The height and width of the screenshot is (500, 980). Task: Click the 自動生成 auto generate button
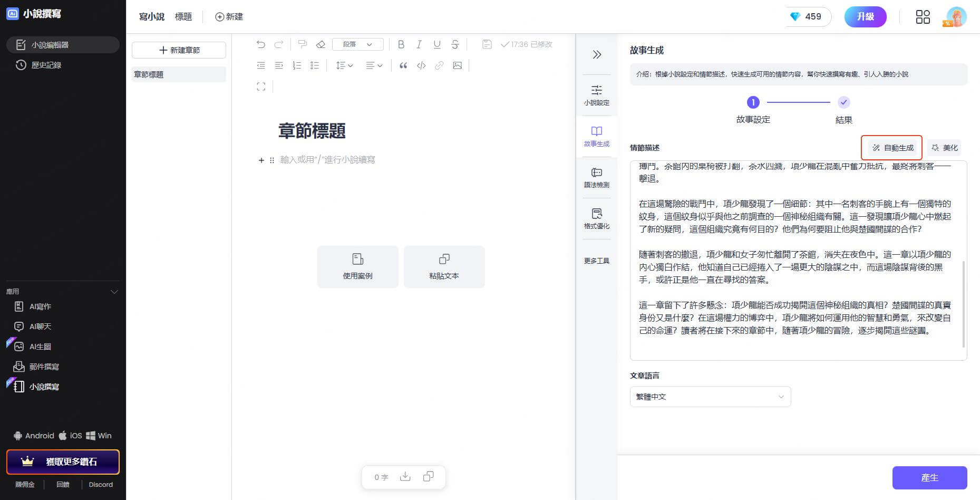click(892, 148)
